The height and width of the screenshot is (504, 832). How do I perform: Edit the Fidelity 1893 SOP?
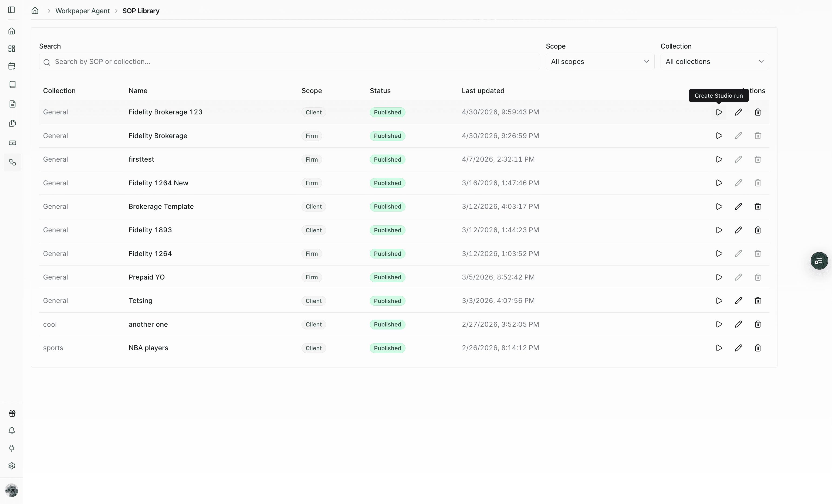pyautogui.click(x=739, y=230)
